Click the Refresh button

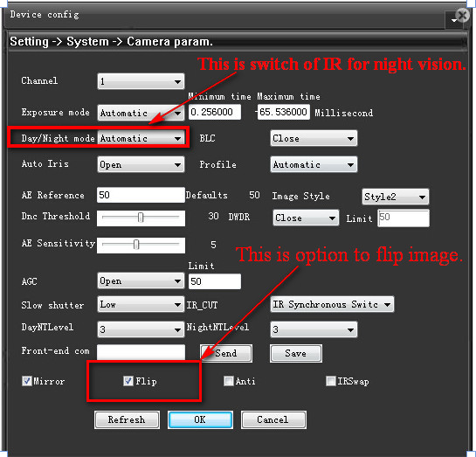[127, 419]
